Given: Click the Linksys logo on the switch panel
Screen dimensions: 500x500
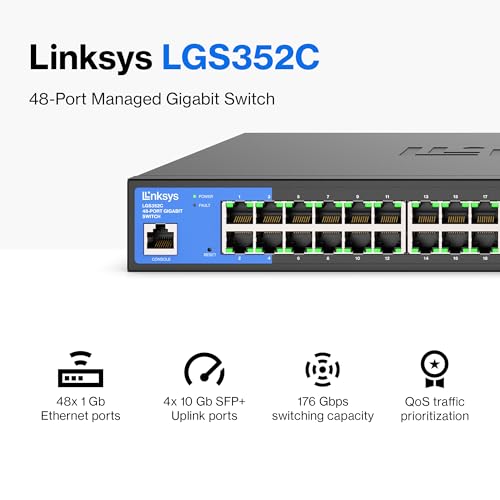Looking at the screenshot, I should 160,196.
